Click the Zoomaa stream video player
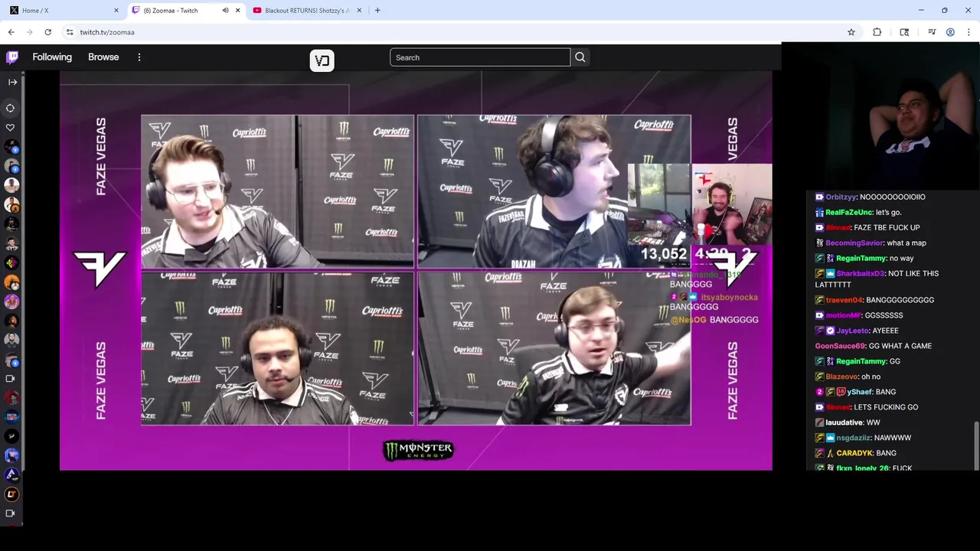The image size is (980, 551). (416, 270)
